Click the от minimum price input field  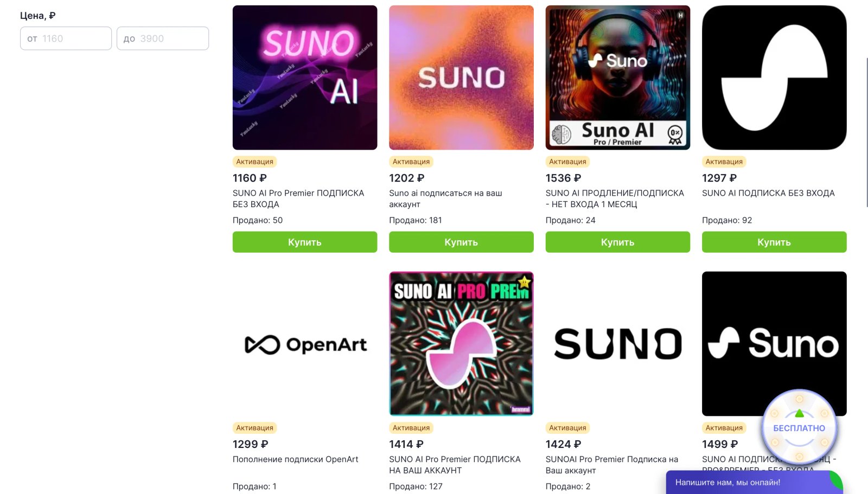click(x=66, y=38)
